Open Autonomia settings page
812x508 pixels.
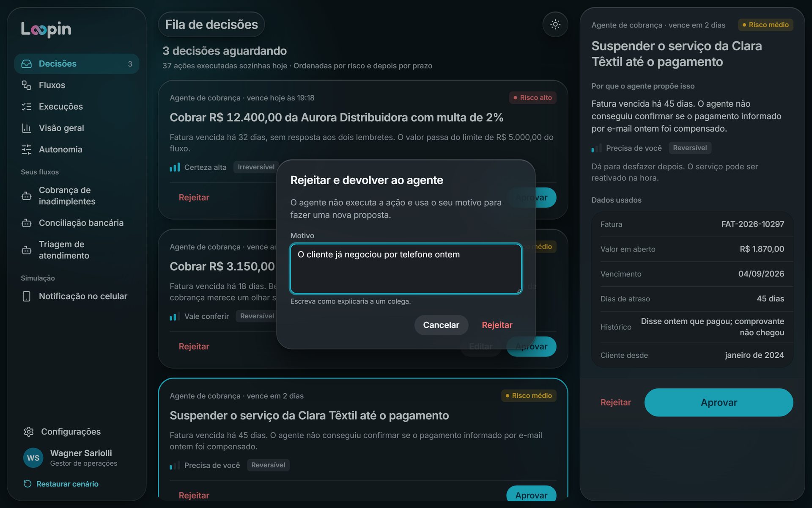(77, 149)
